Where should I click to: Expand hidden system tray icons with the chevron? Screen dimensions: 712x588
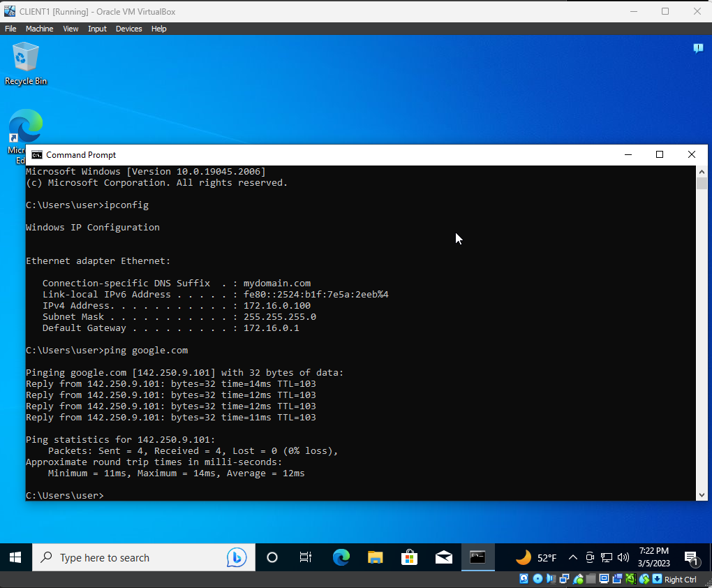point(572,557)
